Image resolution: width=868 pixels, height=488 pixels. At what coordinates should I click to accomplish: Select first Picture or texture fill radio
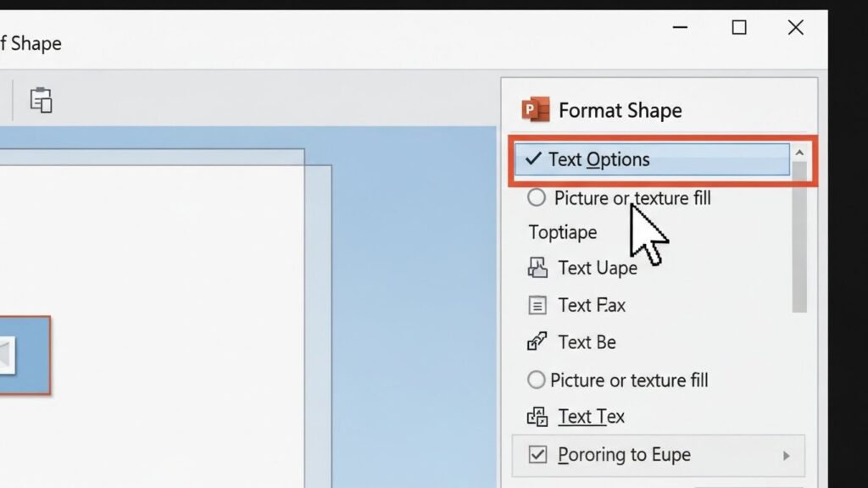point(537,198)
